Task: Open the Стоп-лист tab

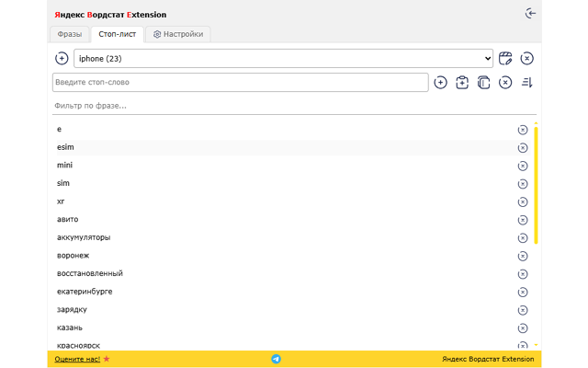Action: [x=117, y=34]
